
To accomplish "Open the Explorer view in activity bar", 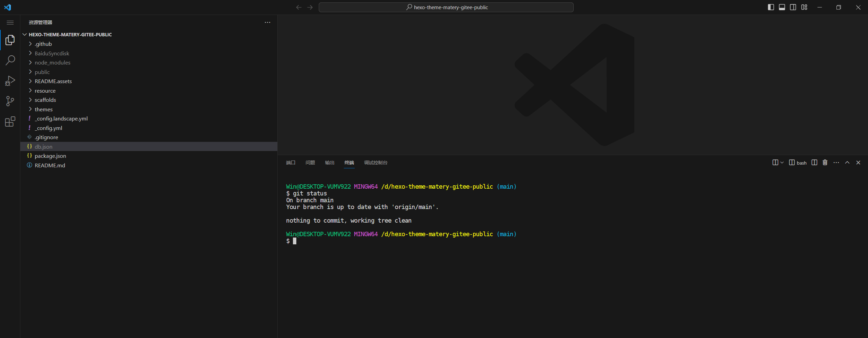I will (x=10, y=40).
